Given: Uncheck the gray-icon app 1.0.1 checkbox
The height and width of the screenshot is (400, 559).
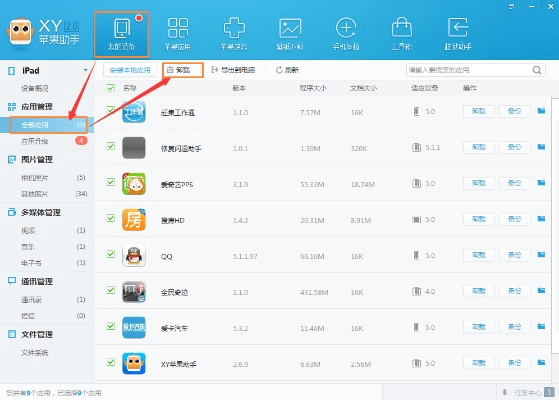Looking at the screenshot, I should coord(111,146).
